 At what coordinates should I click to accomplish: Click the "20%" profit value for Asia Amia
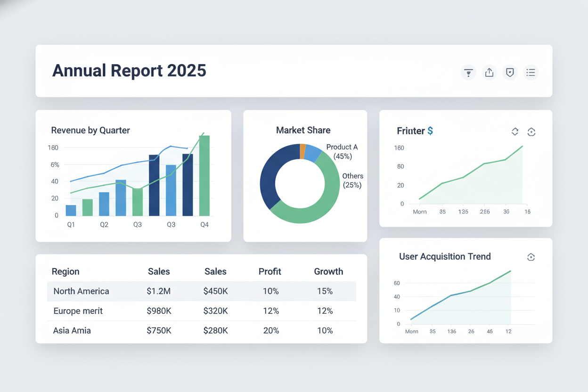coord(271,331)
